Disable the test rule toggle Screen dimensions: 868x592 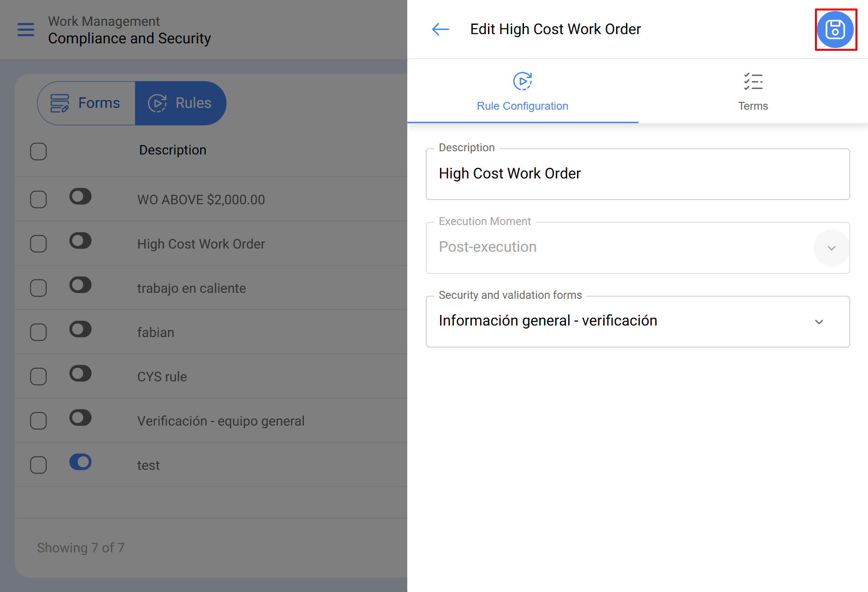pos(80,462)
